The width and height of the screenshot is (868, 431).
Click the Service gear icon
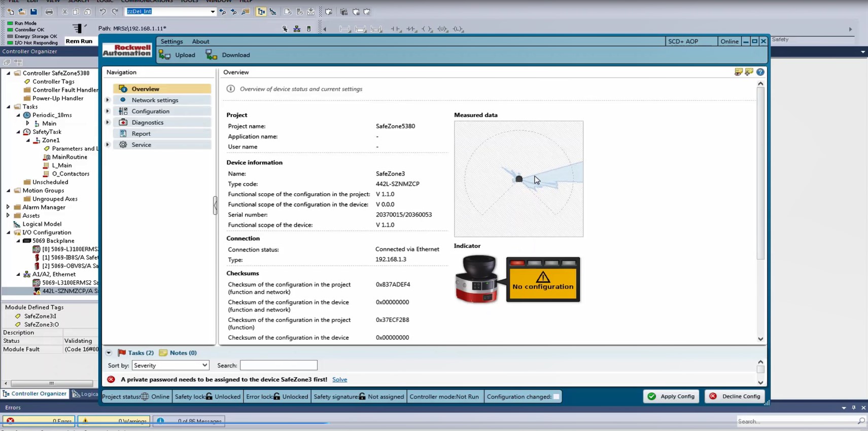click(x=123, y=145)
